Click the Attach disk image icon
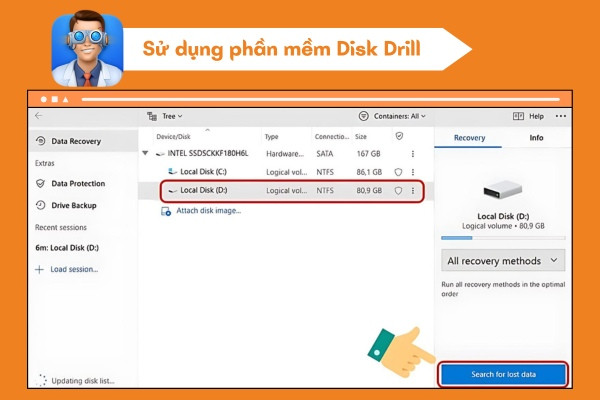600x400 pixels. point(166,211)
